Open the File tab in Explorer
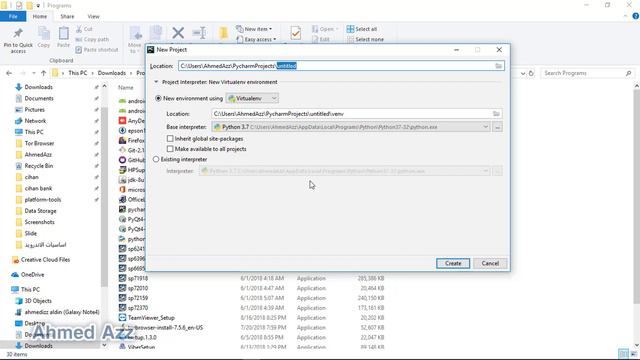The height and width of the screenshot is (360, 640). pyautogui.click(x=13, y=16)
